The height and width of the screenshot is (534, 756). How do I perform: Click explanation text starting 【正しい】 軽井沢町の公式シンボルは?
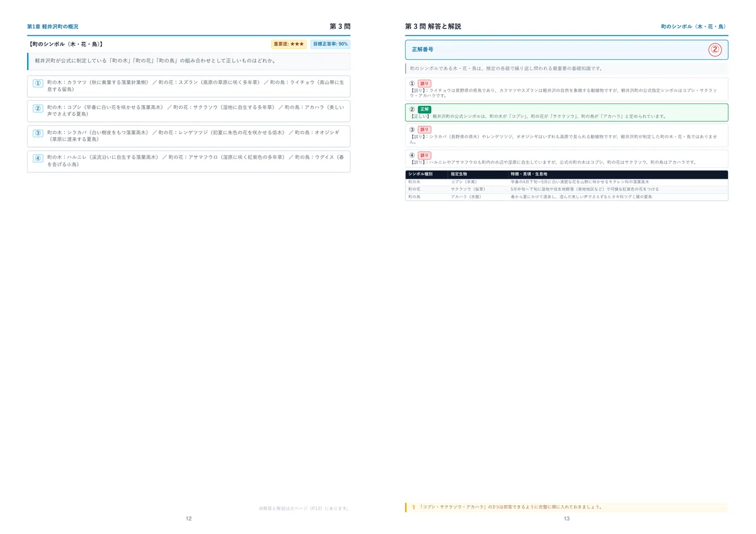538,116
